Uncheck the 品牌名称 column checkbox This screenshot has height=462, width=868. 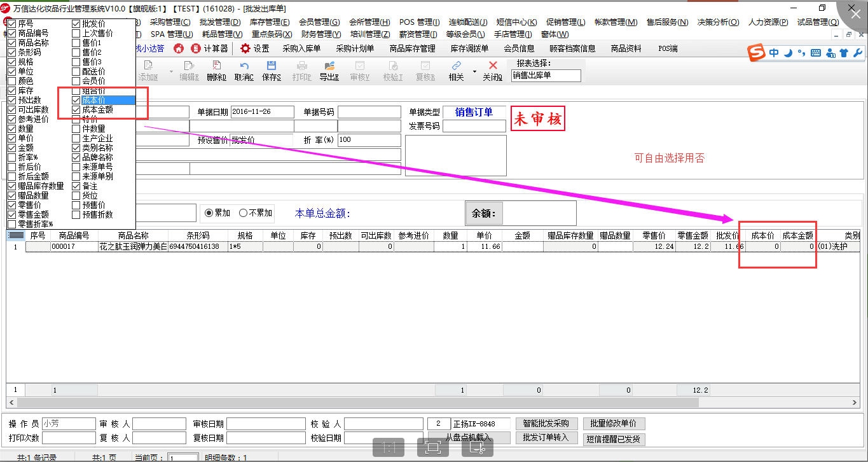76,157
